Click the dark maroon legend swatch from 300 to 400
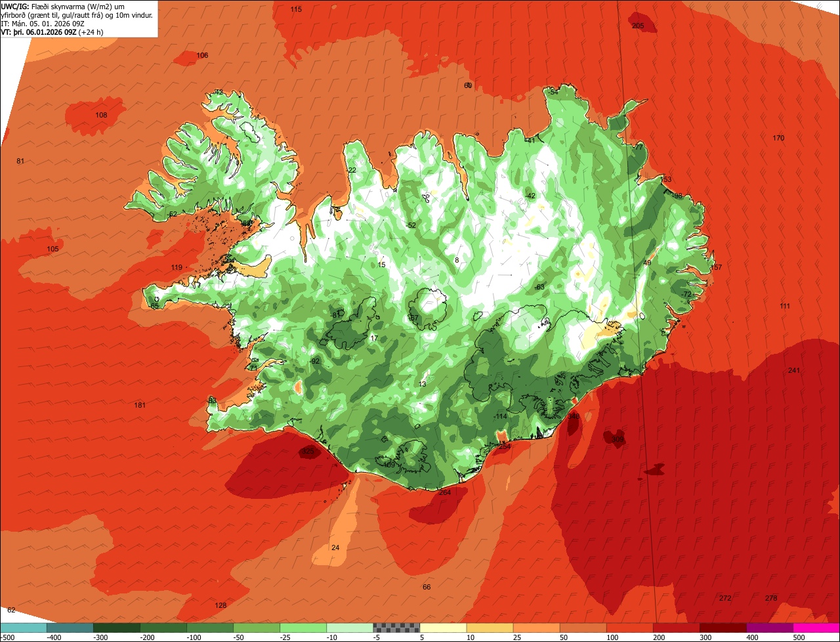Image resolution: width=840 pixels, height=642 pixels. click(x=722, y=628)
